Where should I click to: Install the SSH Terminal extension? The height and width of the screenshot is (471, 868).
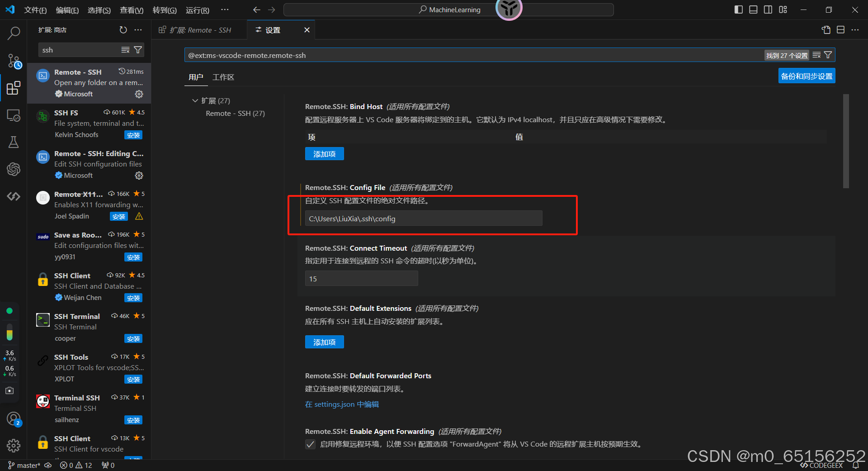pos(133,339)
